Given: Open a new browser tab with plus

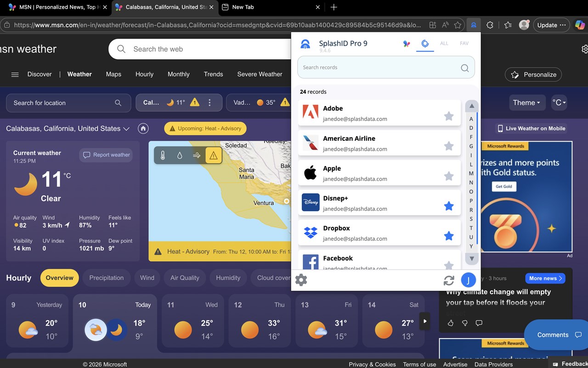Looking at the screenshot, I should pyautogui.click(x=334, y=7).
